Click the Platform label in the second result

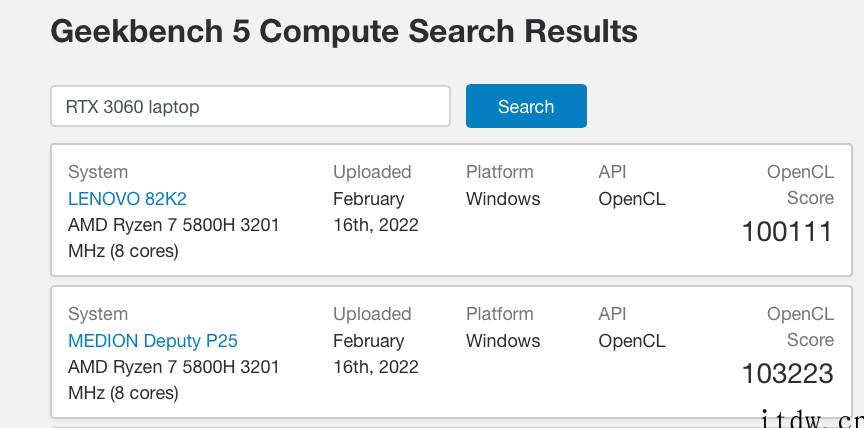[500, 314]
